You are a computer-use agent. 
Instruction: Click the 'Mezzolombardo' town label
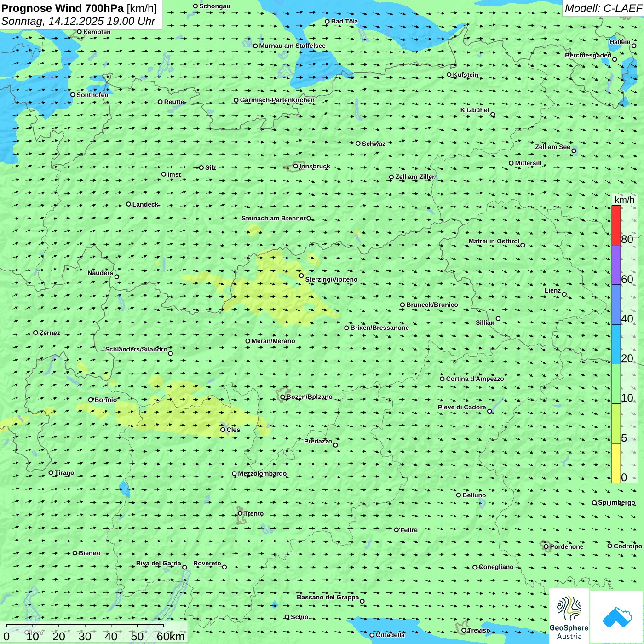[x=262, y=473]
